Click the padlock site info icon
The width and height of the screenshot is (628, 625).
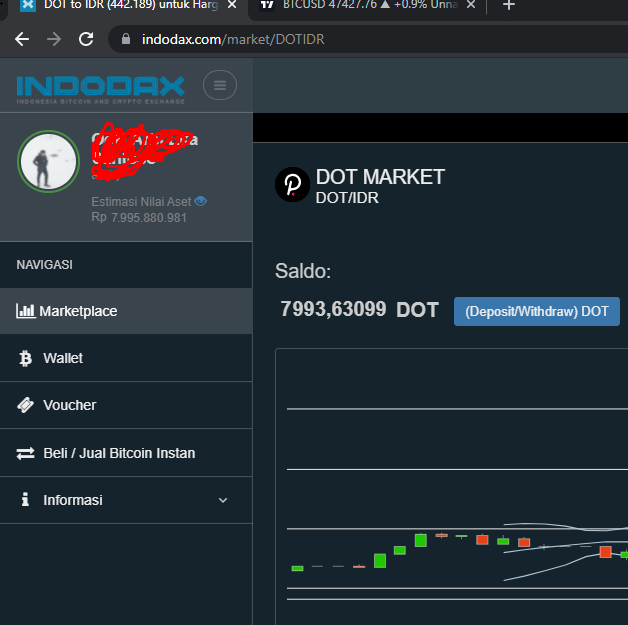[x=126, y=39]
